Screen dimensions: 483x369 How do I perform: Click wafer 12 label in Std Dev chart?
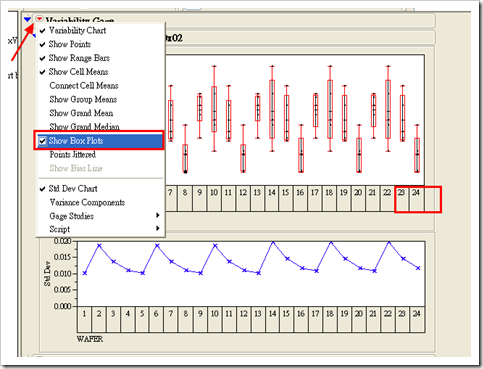point(244,314)
